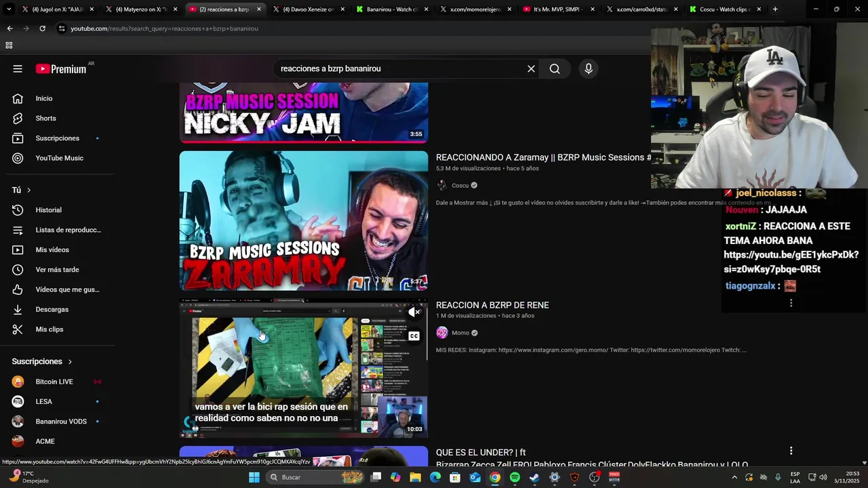Clear the search query with the X icon
The height and width of the screenshot is (488, 868).
click(x=531, y=68)
